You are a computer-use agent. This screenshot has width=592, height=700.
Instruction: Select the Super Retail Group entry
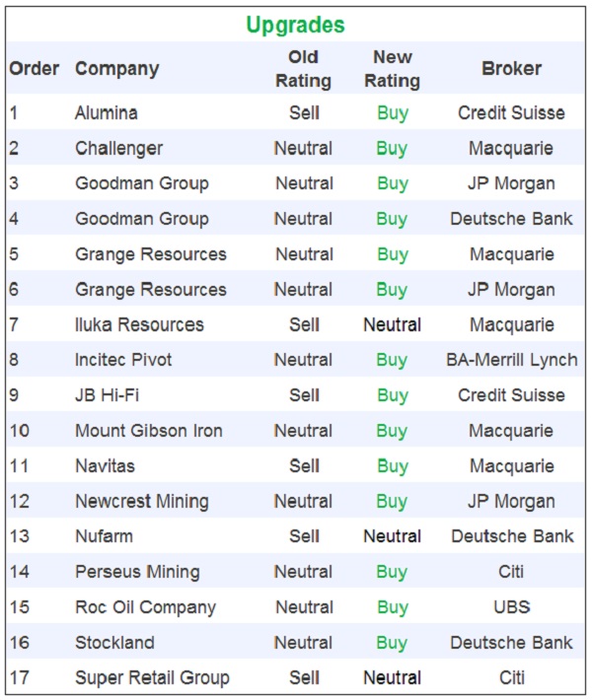(x=152, y=677)
